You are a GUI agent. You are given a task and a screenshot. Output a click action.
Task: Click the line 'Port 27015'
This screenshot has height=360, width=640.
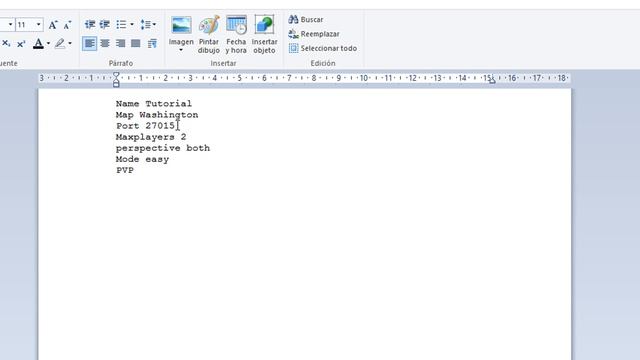[145, 126]
